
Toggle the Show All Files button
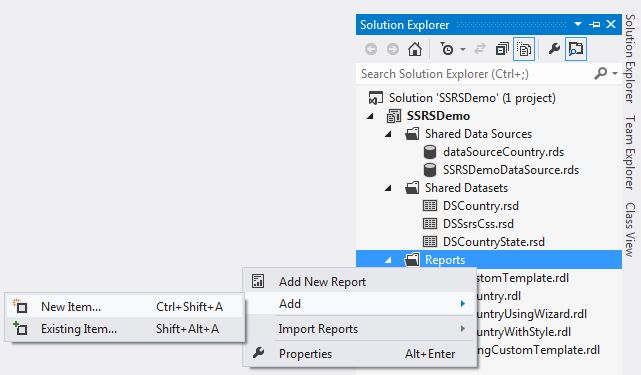(524, 49)
